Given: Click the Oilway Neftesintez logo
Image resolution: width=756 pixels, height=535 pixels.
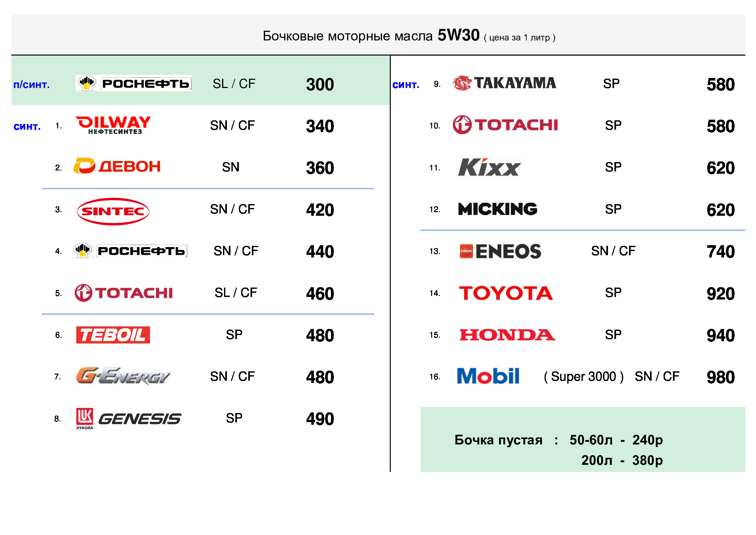Looking at the screenshot, I should tap(113, 125).
